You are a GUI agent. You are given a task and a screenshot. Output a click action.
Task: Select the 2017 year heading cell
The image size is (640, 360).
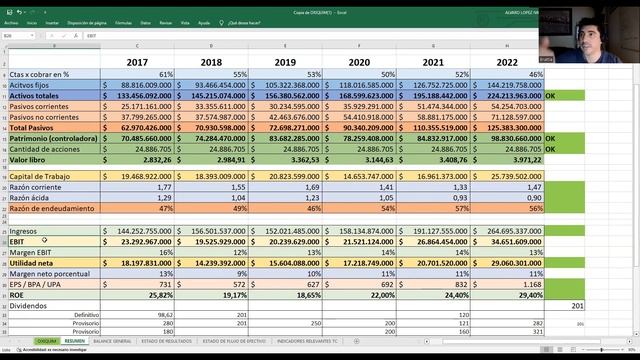[137, 62]
